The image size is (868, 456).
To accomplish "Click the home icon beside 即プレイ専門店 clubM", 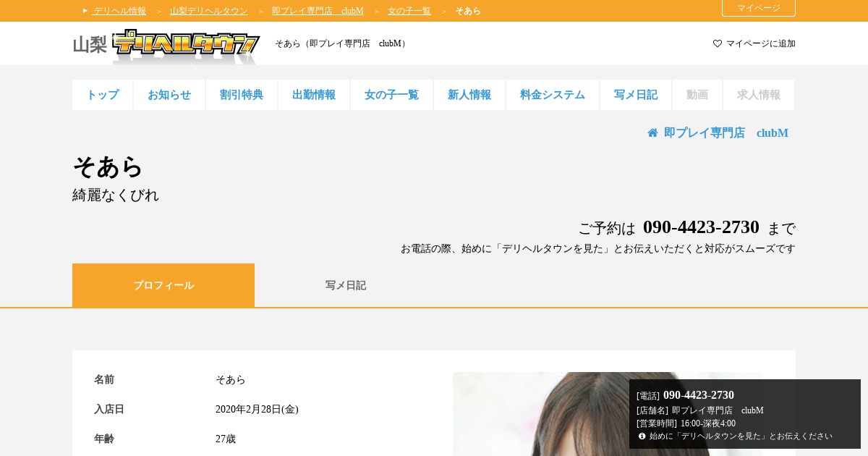I will pyautogui.click(x=652, y=133).
